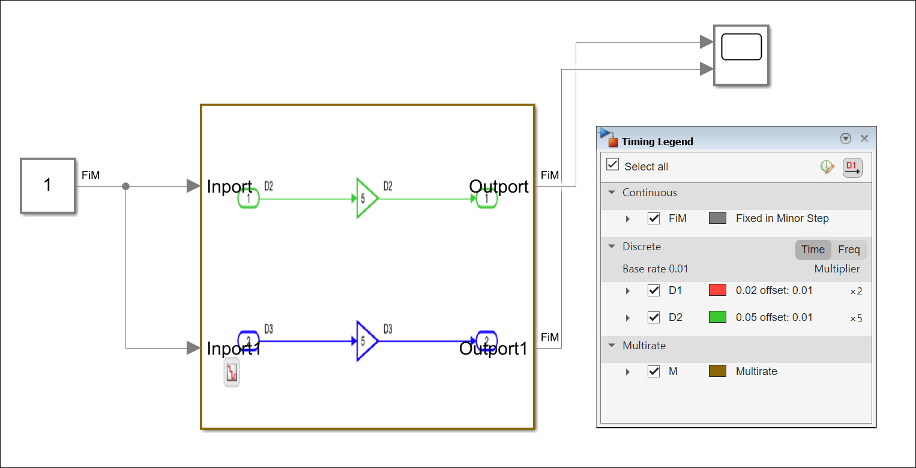Screen dimensions: 916x468
Task: Select the '0.05 offset: 0.01' text
Action: [773, 317]
